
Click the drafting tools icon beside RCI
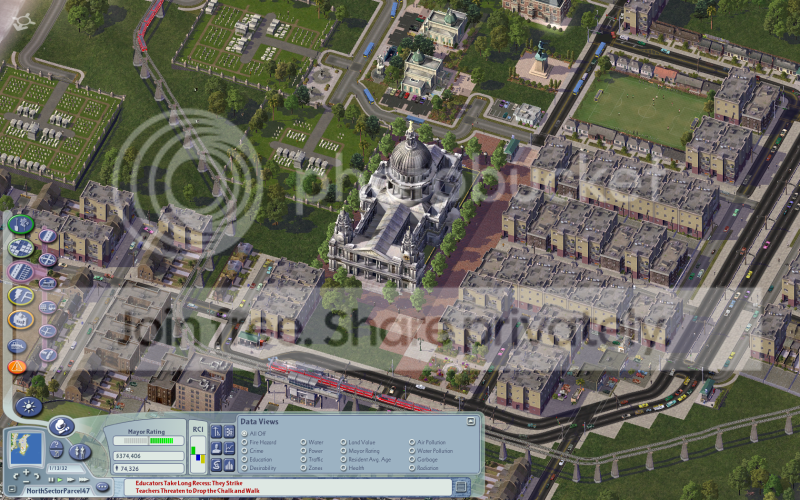216,432
